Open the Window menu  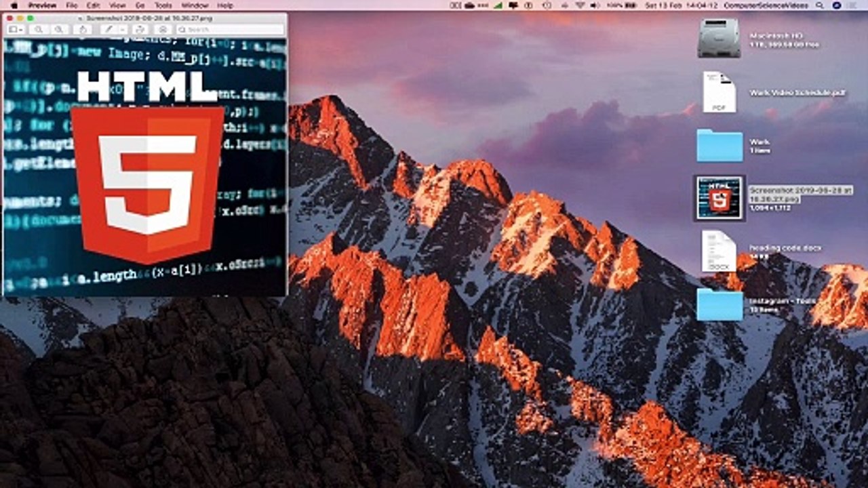click(195, 5)
